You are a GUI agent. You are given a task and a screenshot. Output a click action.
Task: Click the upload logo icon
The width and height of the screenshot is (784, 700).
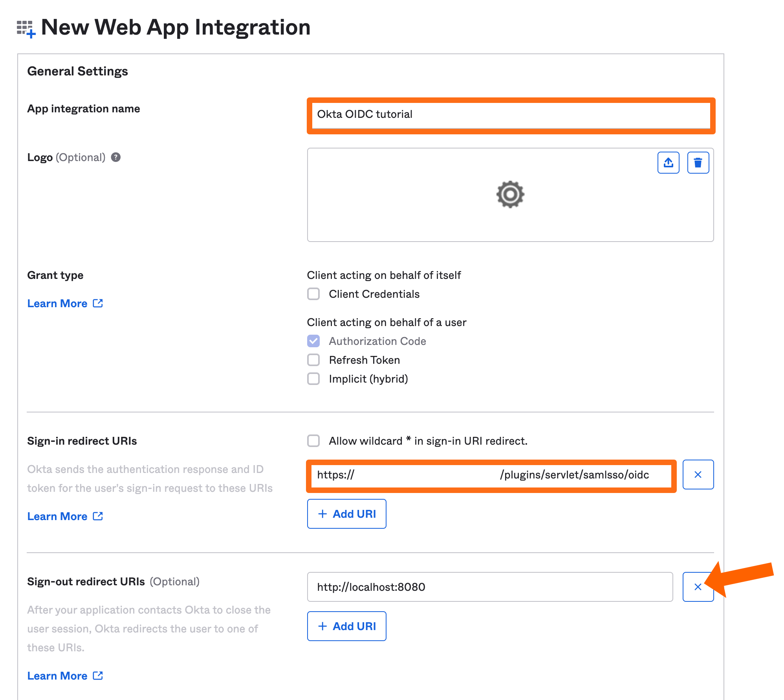pos(668,163)
